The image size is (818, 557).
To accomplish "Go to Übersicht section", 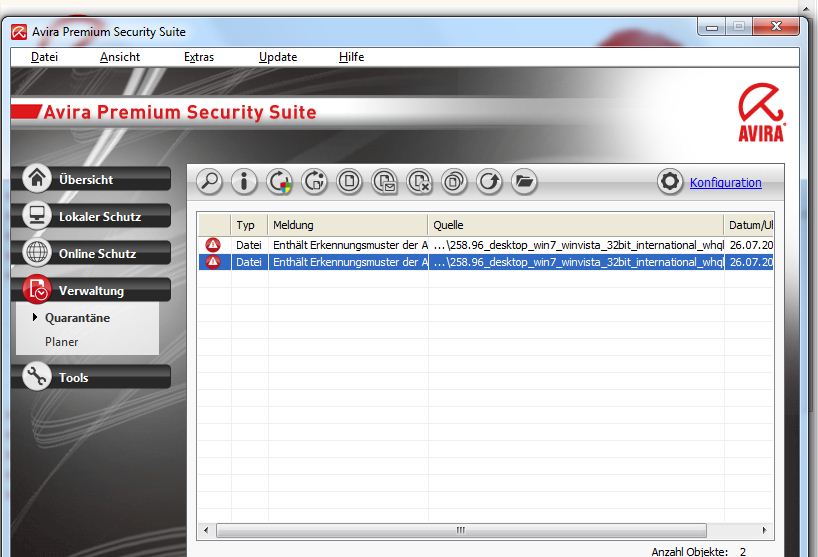I will 91,179.
